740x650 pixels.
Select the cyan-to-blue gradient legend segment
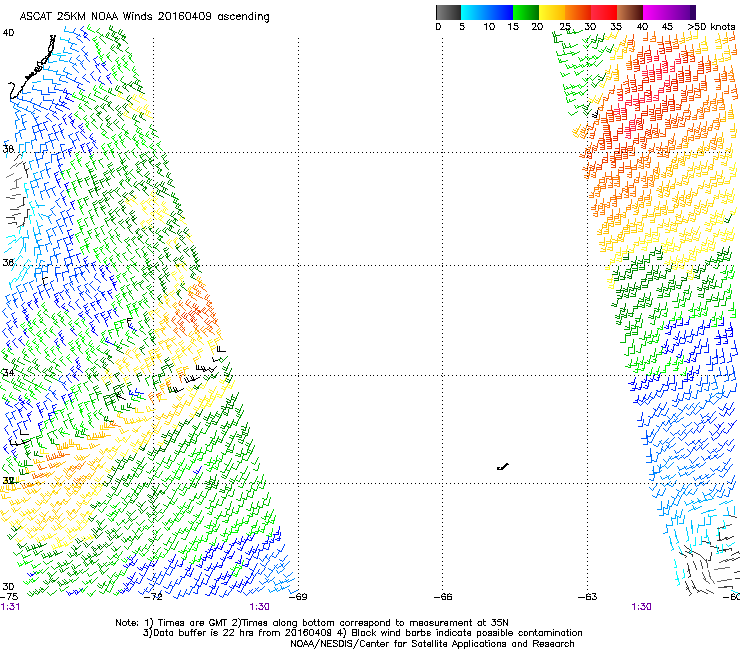487,12
